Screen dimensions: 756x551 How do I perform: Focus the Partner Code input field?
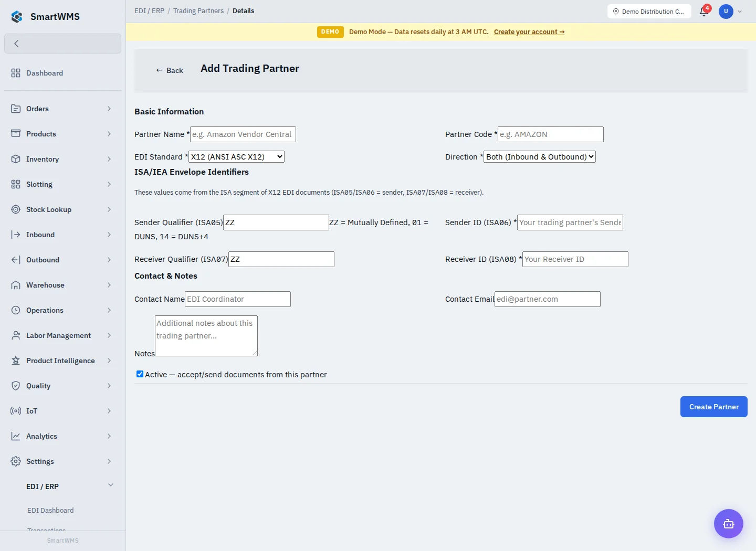(x=551, y=134)
